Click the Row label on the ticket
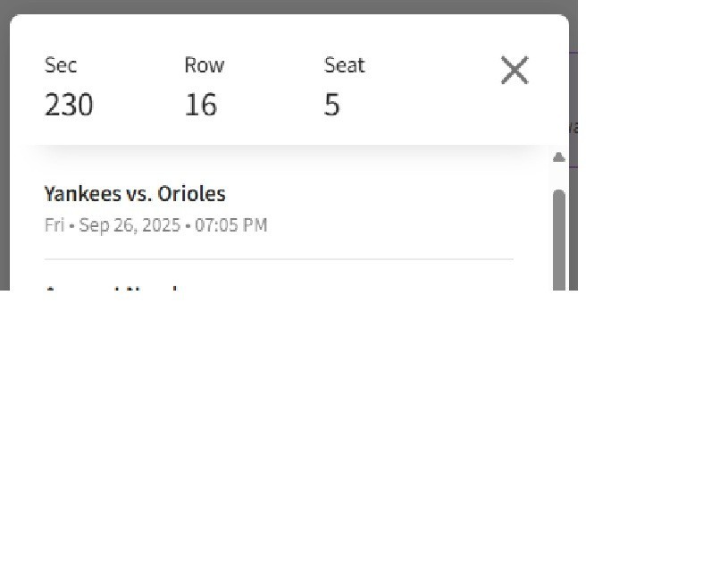Viewport: 728px width, 582px height. [204, 64]
